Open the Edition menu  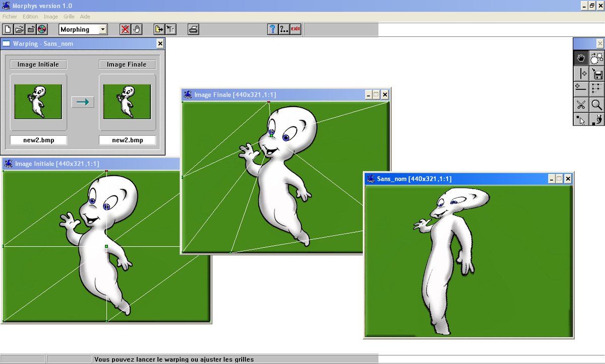30,17
